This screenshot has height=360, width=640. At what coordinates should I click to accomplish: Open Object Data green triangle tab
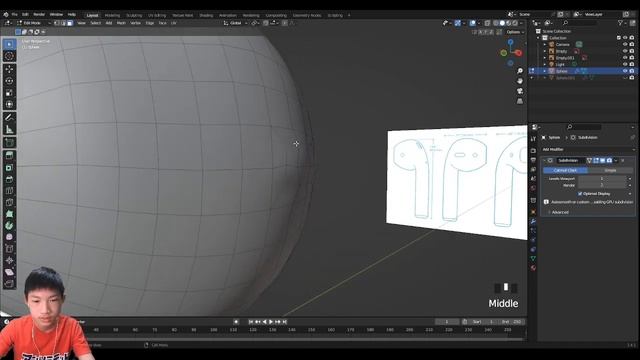[533, 258]
